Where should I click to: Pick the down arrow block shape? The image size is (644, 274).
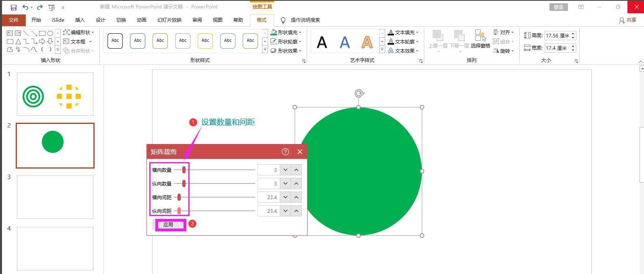tap(50, 41)
